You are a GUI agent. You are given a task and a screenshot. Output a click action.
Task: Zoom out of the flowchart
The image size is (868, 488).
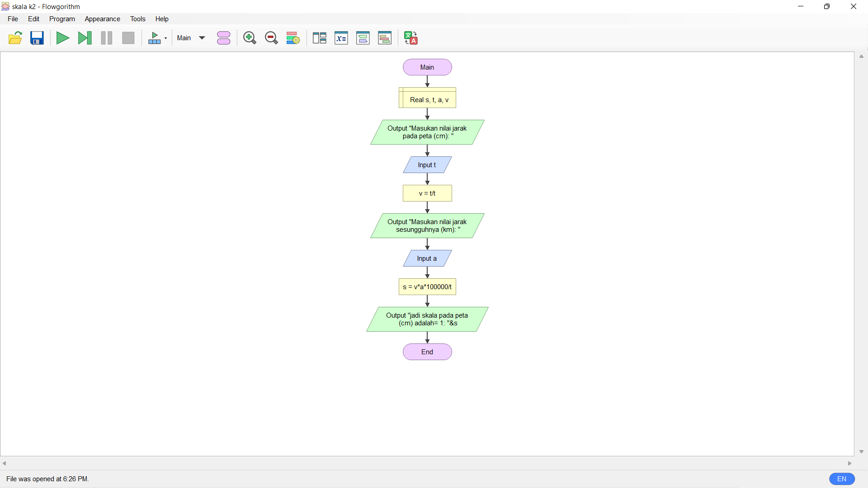click(271, 38)
